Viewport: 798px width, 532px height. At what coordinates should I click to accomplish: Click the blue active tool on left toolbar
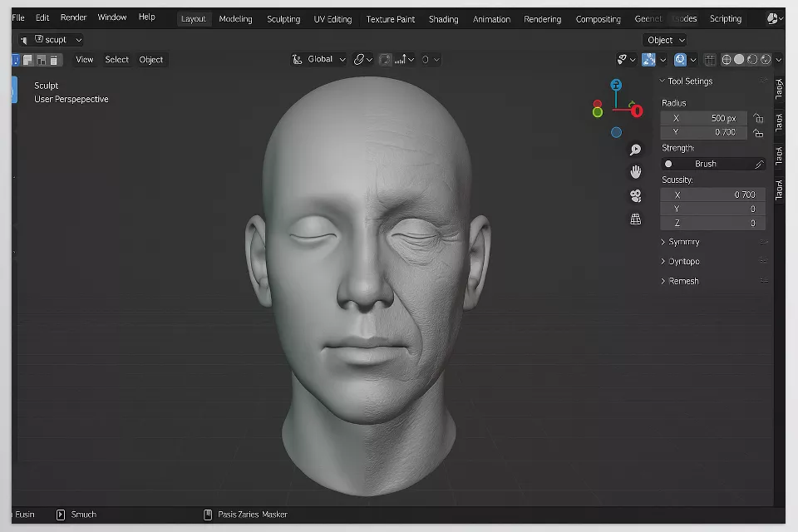click(x=15, y=90)
